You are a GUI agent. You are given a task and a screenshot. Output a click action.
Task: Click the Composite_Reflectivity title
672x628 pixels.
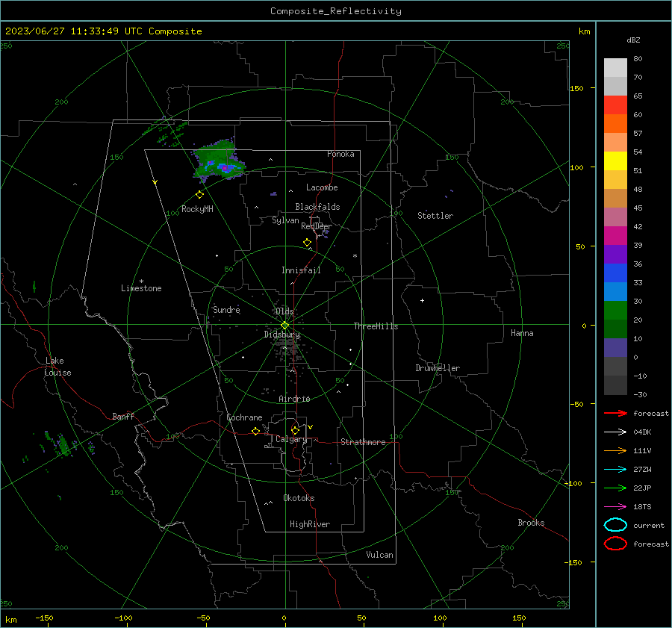336,11
